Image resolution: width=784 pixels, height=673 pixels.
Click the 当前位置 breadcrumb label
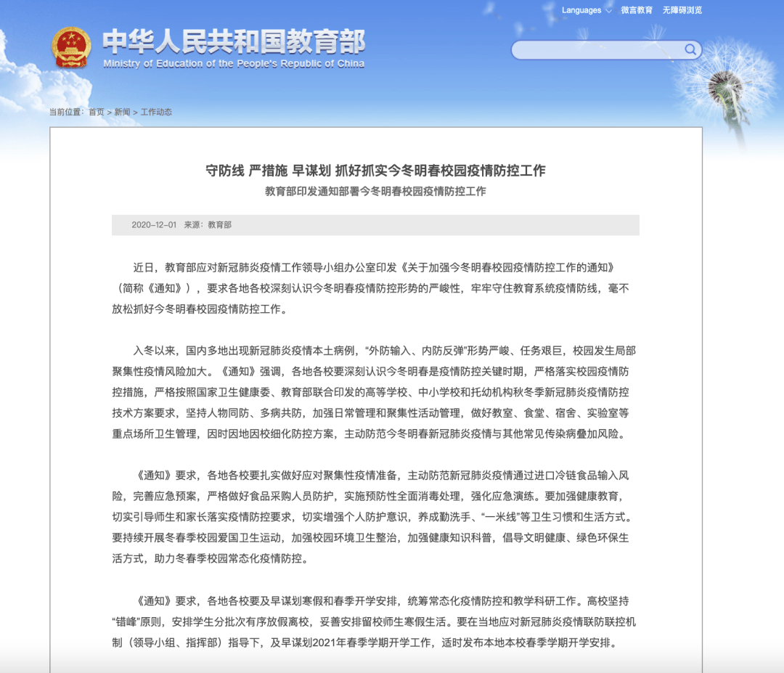pyautogui.click(x=67, y=112)
